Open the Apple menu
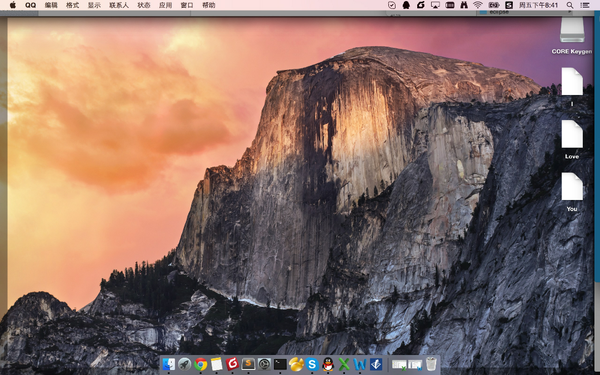This screenshot has height=375, width=600. (x=13, y=5)
